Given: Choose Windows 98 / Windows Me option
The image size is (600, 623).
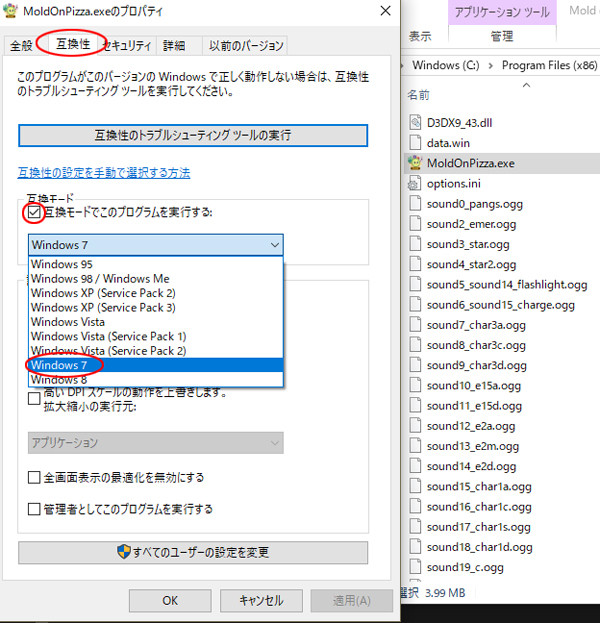Looking at the screenshot, I should tap(155, 279).
